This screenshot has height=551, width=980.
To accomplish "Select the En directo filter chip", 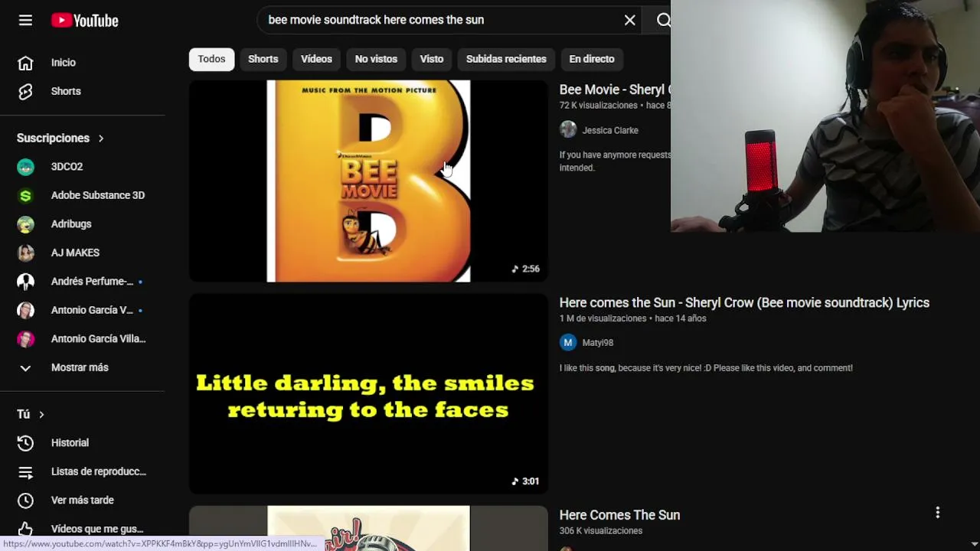I will 592,59.
